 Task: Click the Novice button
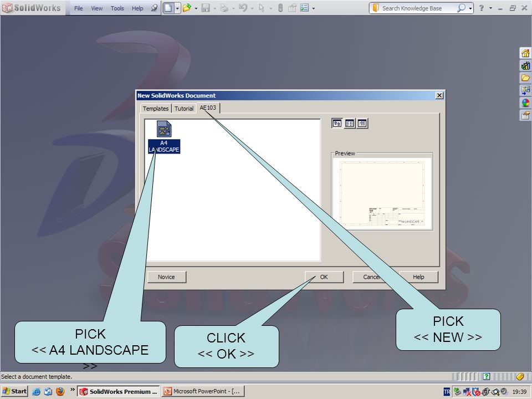[x=166, y=277]
